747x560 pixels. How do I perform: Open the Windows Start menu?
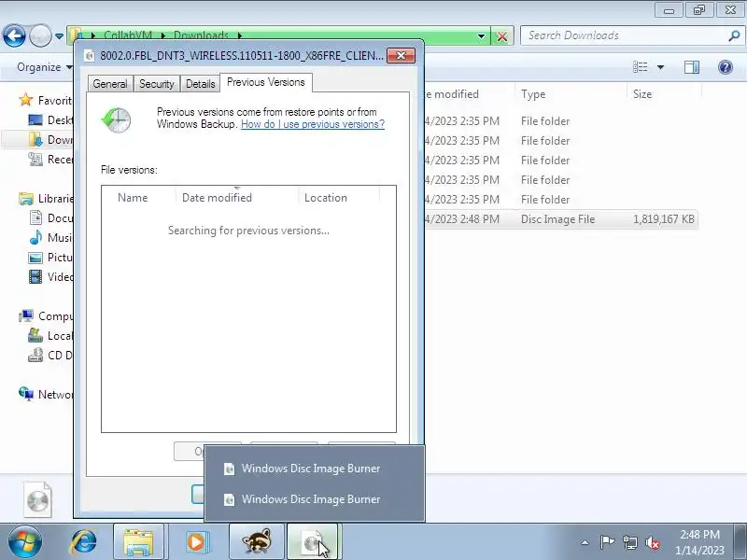click(24, 542)
